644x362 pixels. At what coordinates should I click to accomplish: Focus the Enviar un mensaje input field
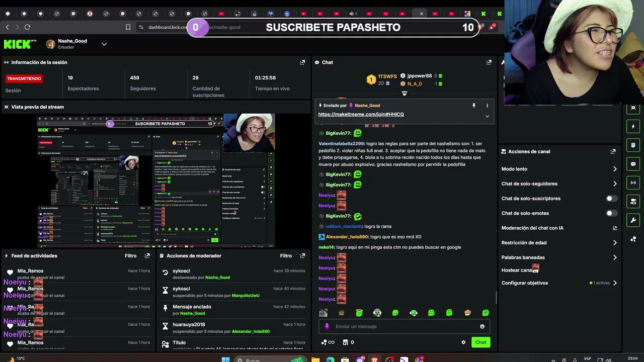pyautogui.click(x=404, y=327)
